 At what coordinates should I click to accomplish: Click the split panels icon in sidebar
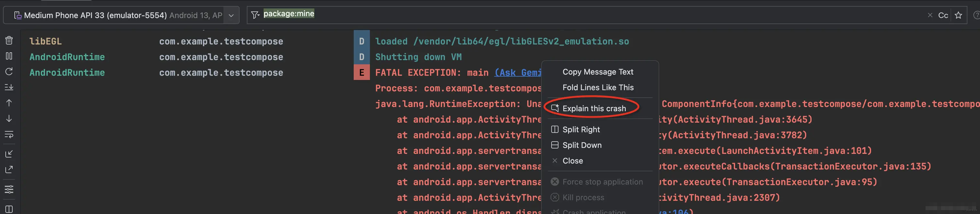tap(9, 209)
